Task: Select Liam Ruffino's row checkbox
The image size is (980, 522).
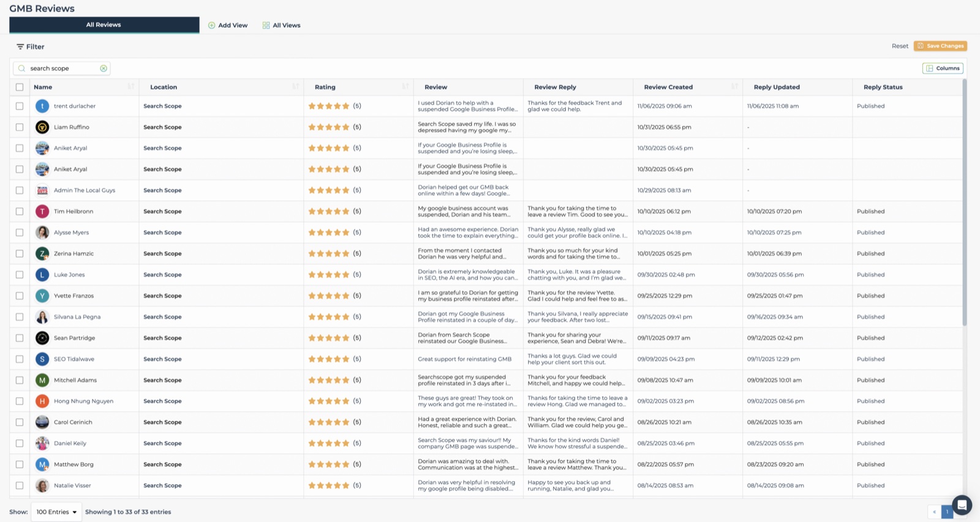Action: point(20,127)
